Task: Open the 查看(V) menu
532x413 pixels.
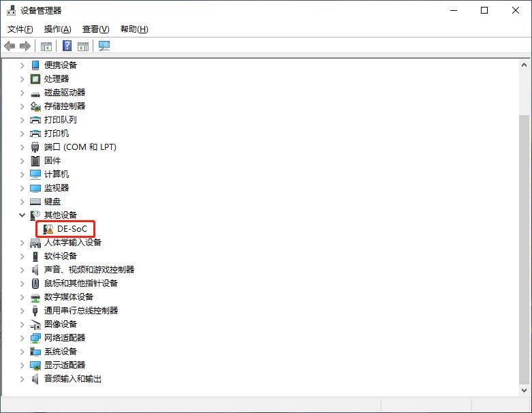Action: (95, 29)
